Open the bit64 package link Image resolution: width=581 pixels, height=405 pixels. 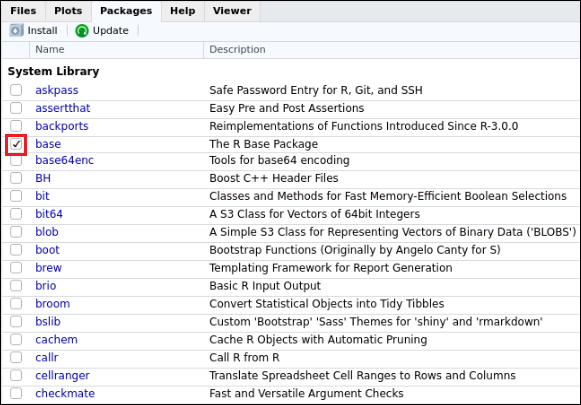pos(49,214)
